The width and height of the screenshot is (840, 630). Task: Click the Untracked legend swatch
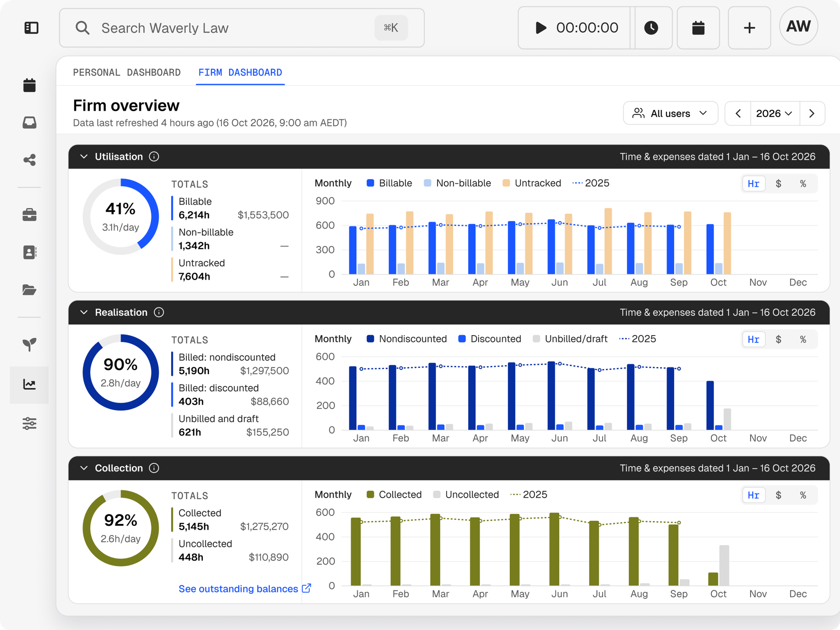(506, 183)
